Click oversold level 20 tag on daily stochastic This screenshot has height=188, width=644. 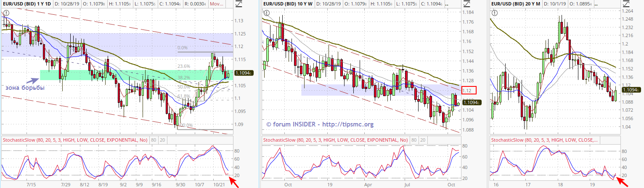[162, 140]
